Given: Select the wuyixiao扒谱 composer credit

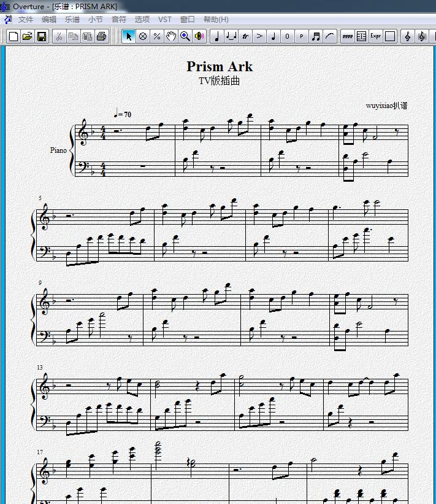Looking at the screenshot, I should [x=386, y=106].
